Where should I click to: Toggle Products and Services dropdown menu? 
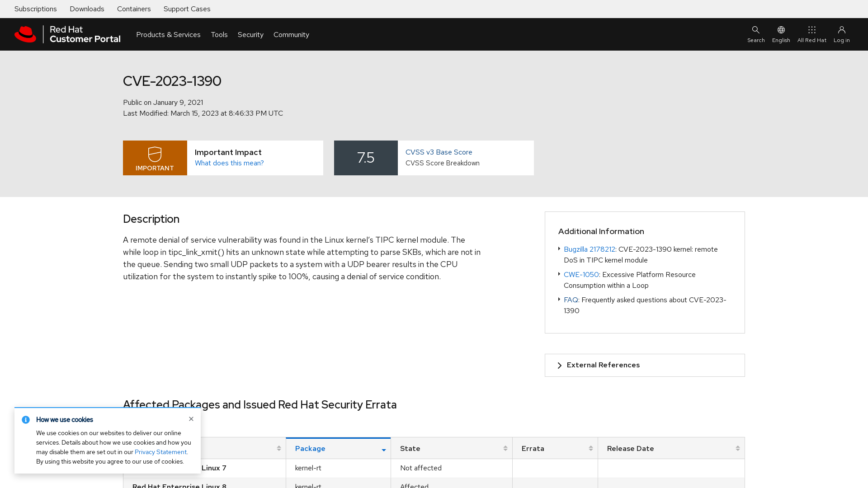pyautogui.click(x=168, y=34)
